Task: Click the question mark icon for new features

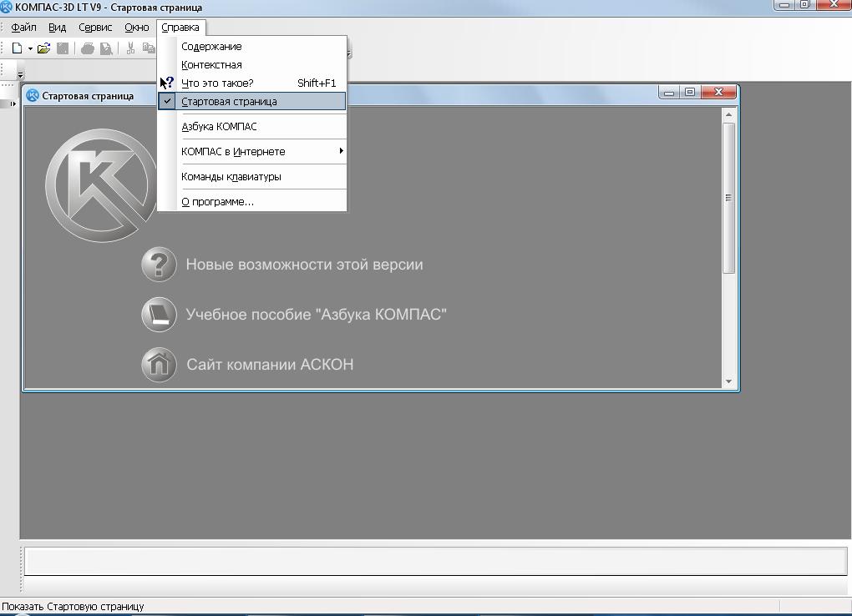Action: click(x=159, y=264)
